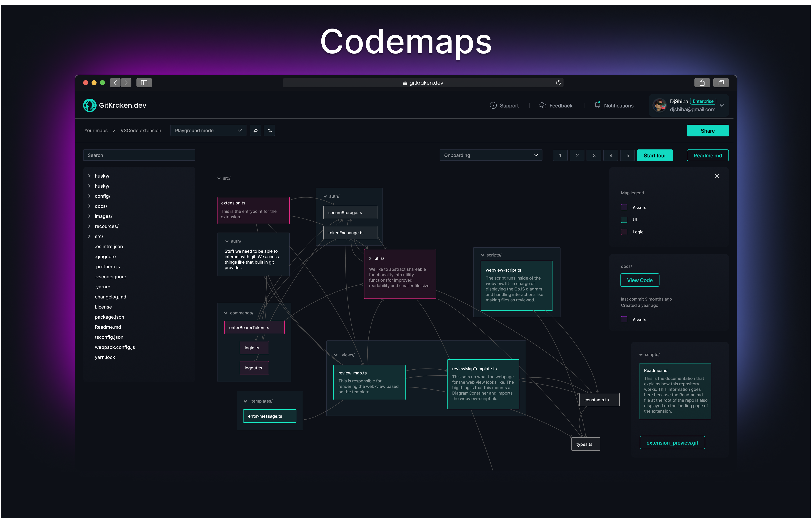The image size is (812, 518).
Task: Collapse the templates/ group on the map
Action: coord(245,401)
